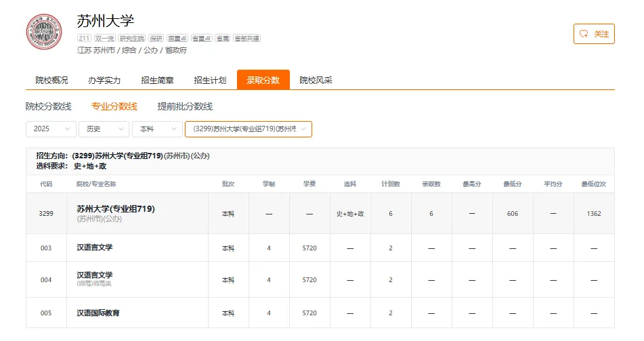This screenshot has height=341, width=644.
Task: Click the 苏州大学 title heading
Action: [106, 21]
